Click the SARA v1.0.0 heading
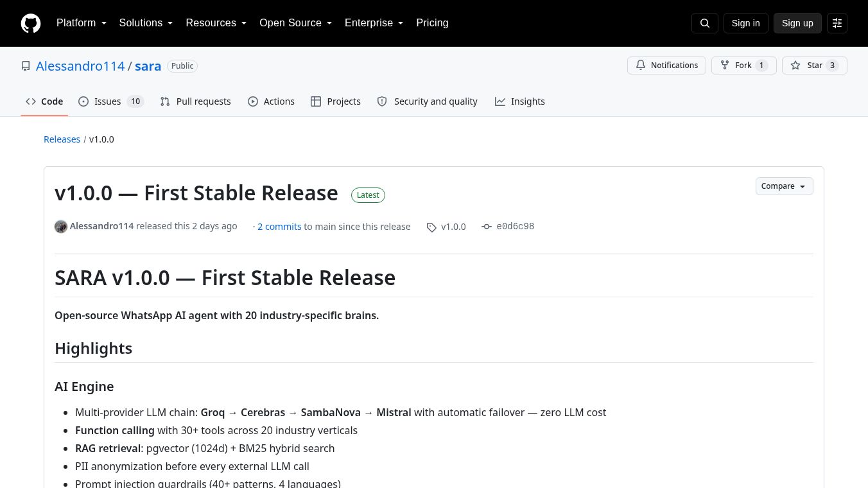The width and height of the screenshot is (868, 488). coord(225,277)
